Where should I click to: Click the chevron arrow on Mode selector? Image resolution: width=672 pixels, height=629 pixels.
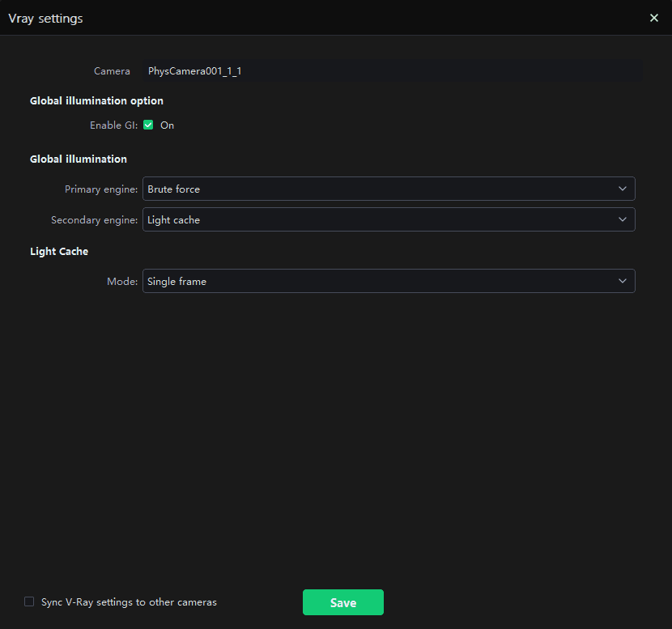(622, 281)
